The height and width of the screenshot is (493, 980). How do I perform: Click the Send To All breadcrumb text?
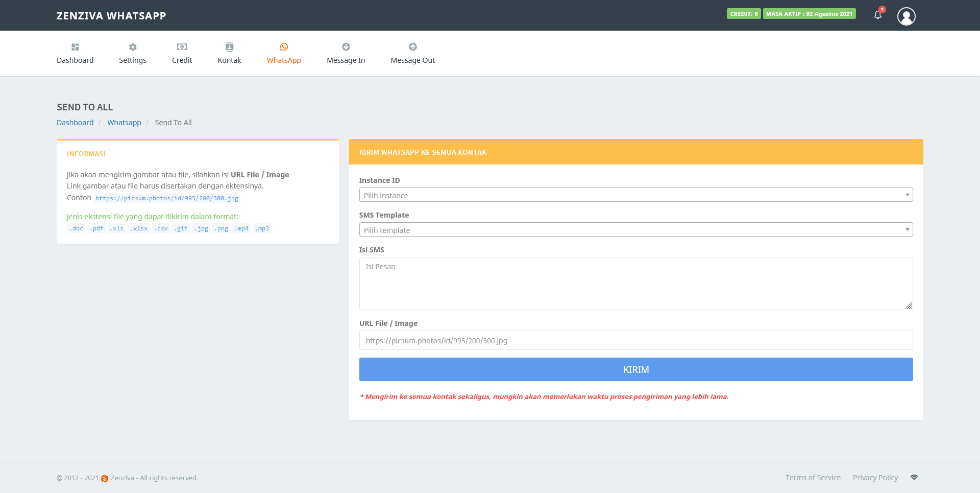[174, 123]
